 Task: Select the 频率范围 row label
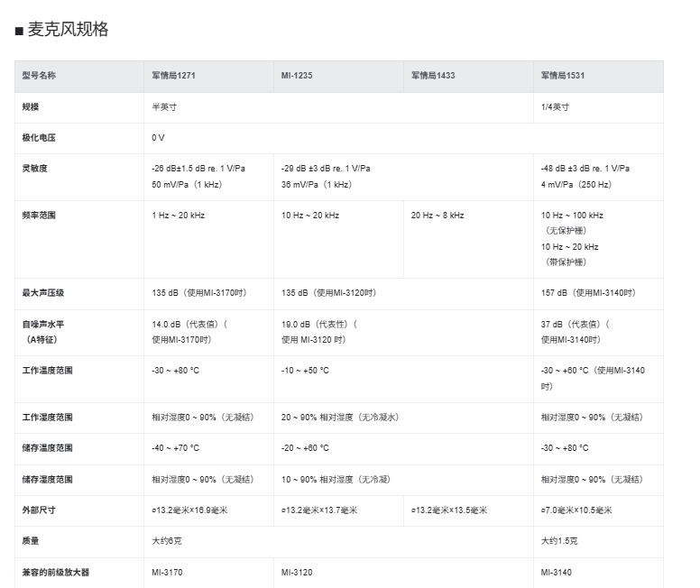(39, 216)
